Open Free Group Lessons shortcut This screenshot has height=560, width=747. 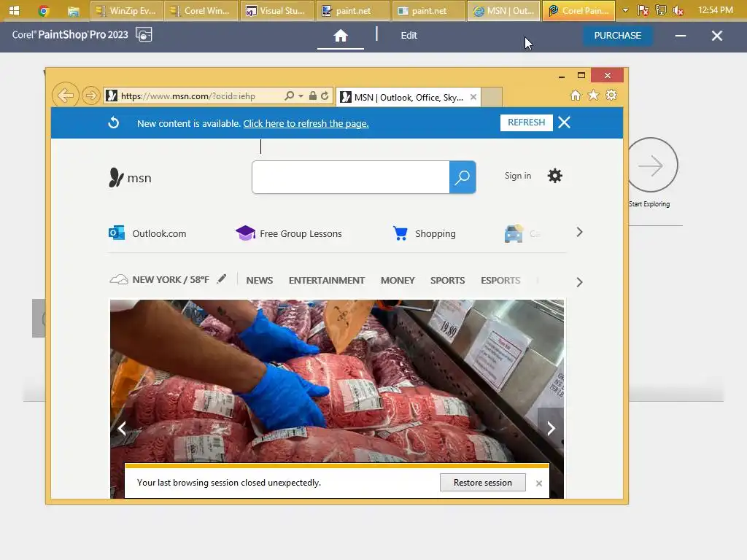pyautogui.click(x=289, y=233)
